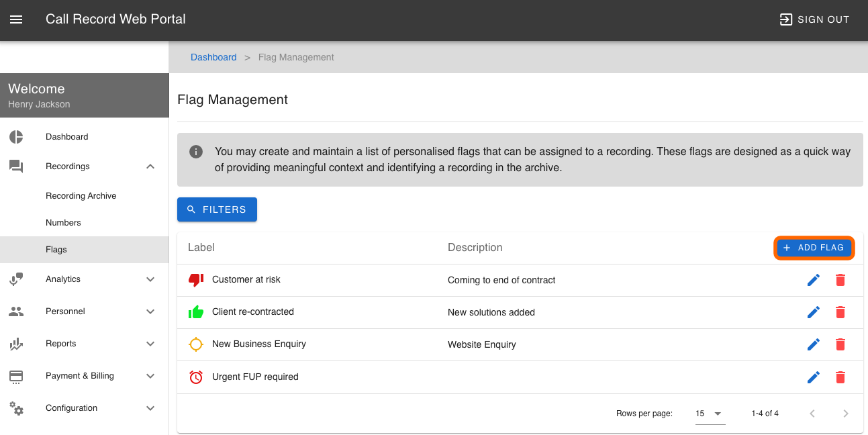
Task: Click the 1-4 of 4 pagination text
Action: 765,414
